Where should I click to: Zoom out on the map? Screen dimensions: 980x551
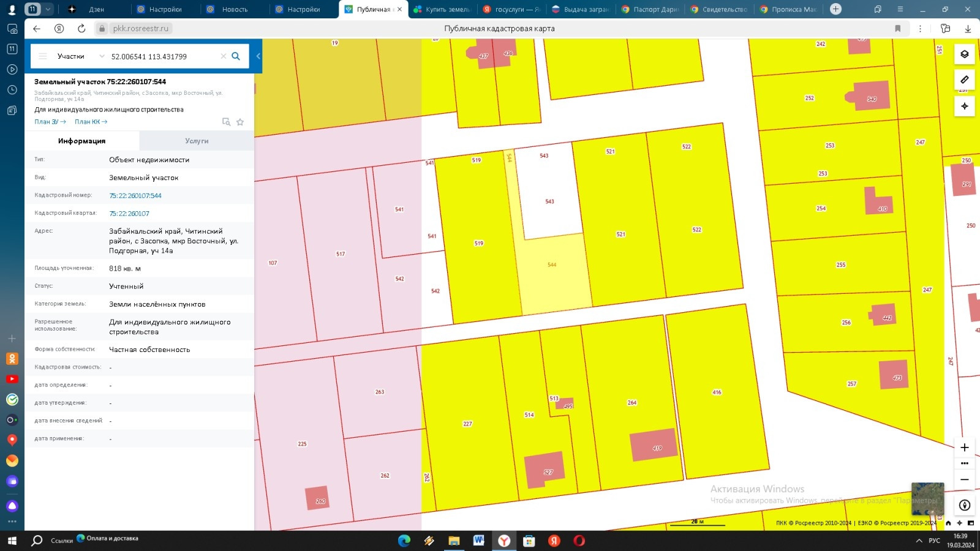tap(964, 479)
